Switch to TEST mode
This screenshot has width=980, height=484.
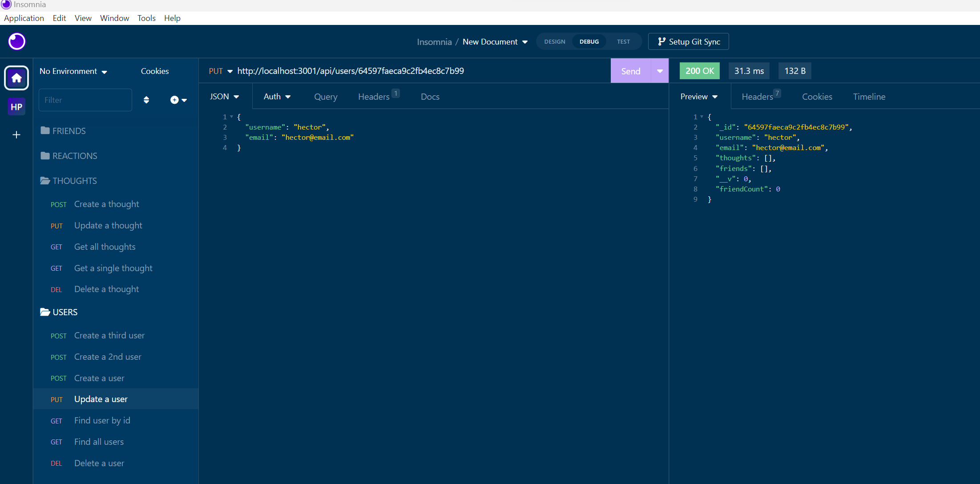pos(623,41)
